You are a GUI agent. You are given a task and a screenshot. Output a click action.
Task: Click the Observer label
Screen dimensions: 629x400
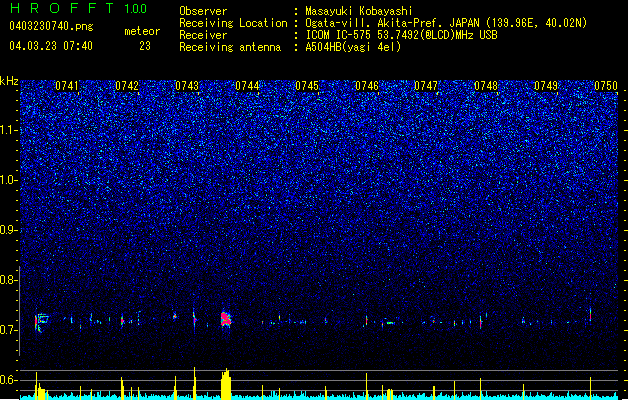(x=203, y=11)
